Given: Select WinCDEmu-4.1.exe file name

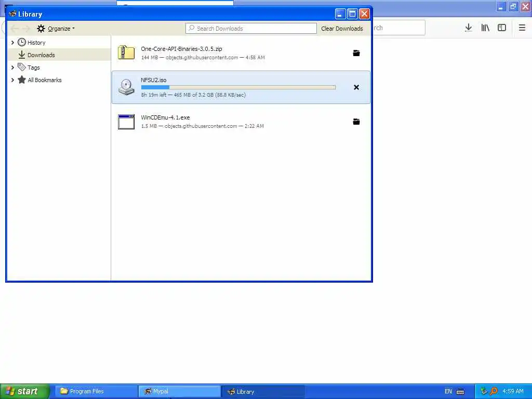Looking at the screenshot, I should click(x=165, y=117).
